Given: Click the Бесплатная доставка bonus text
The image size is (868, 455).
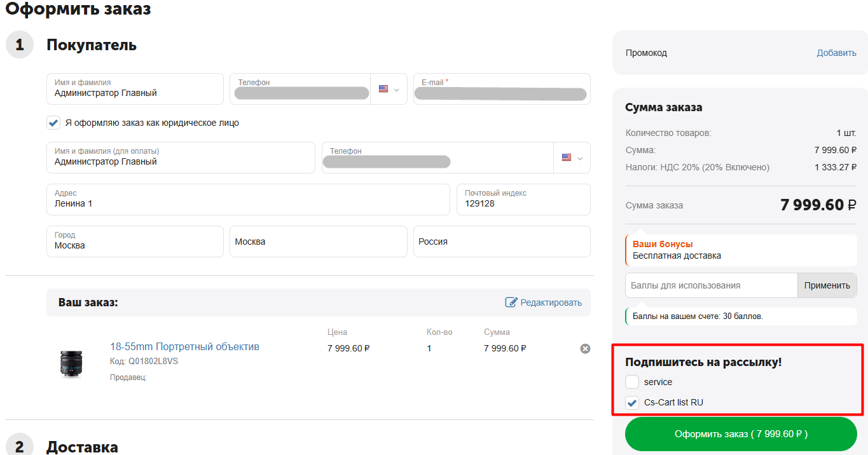Looking at the screenshot, I should pyautogui.click(x=677, y=255).
